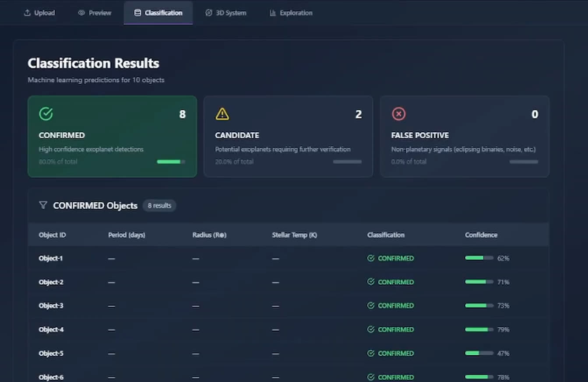Click the bar chart icon on the Exploration tab
588x382 pixels.
(x=272, y=13)
